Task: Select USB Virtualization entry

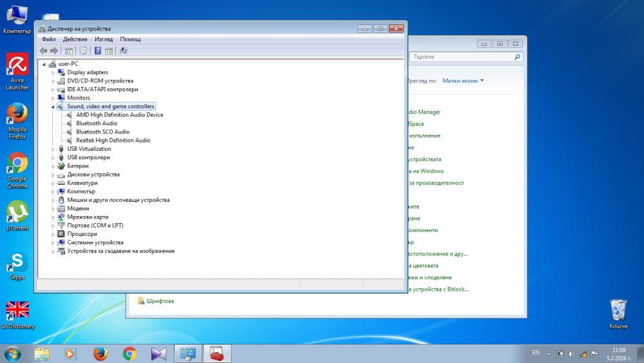Action: (89, 149)
